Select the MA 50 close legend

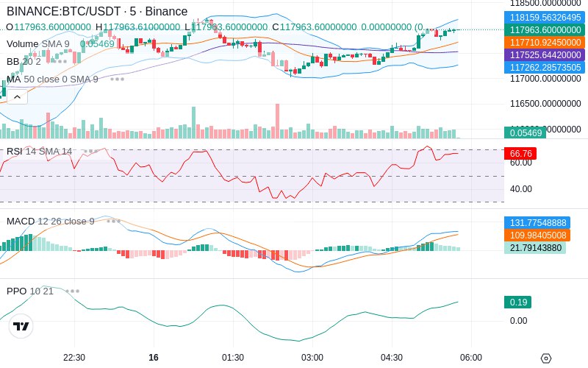tap(52, 79)
